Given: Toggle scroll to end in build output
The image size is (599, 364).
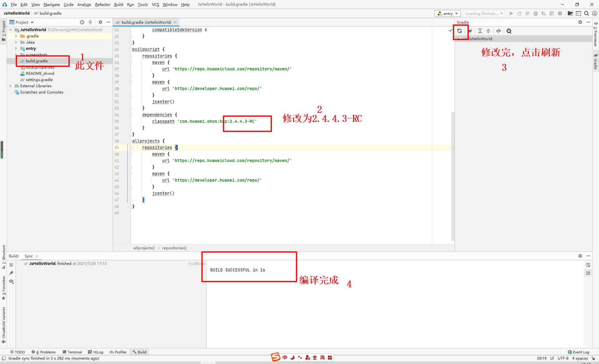Looking at the screenshot, I should pos(588,273).
